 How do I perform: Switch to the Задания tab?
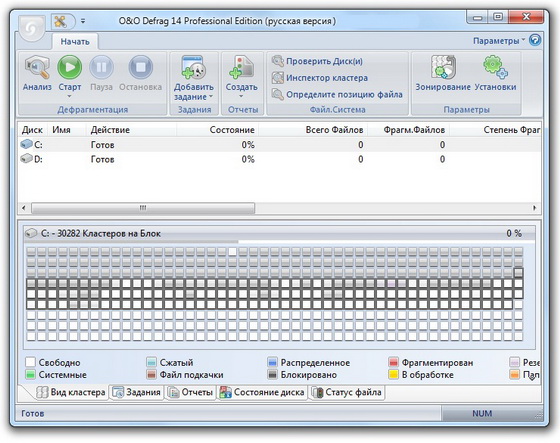pyautogui.click(x=136, y=392)
